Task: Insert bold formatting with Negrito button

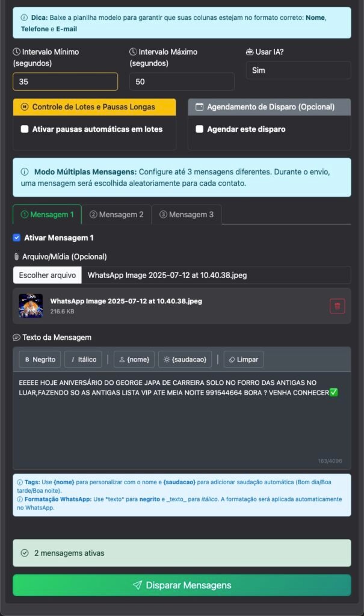Action: (40, 360)
